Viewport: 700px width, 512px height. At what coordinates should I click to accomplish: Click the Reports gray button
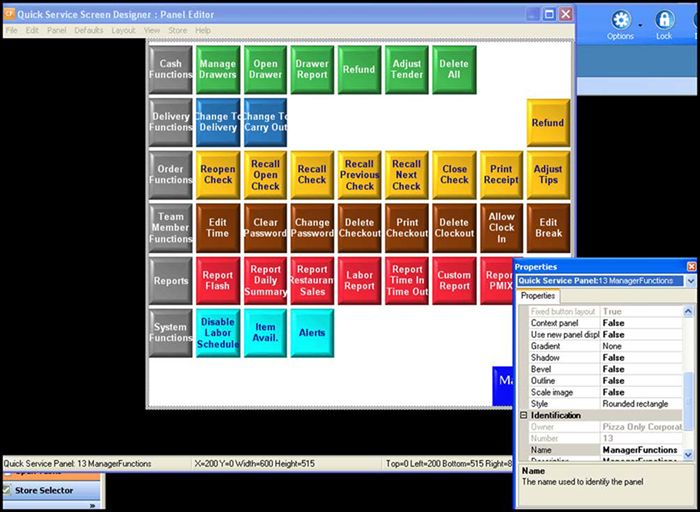tap(171, 281)
